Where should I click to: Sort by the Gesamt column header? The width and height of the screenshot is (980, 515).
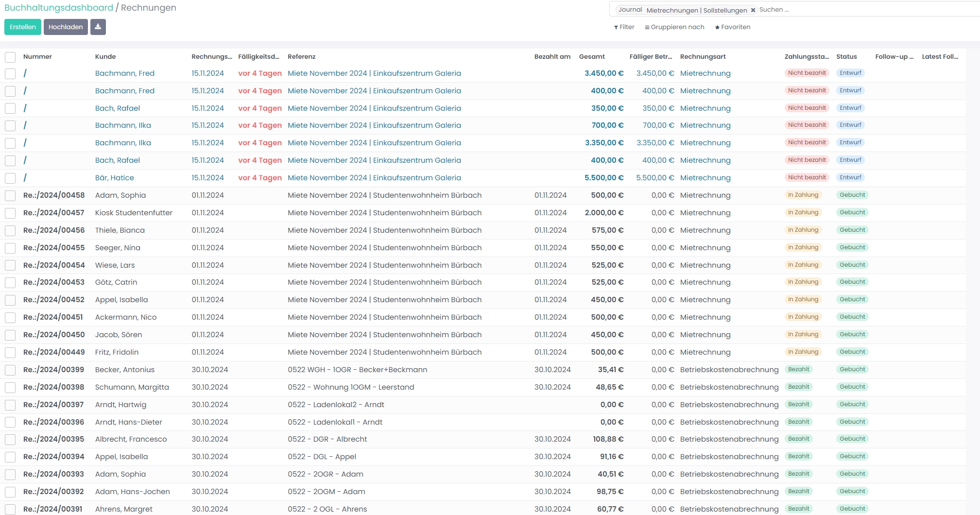(592, 56)
